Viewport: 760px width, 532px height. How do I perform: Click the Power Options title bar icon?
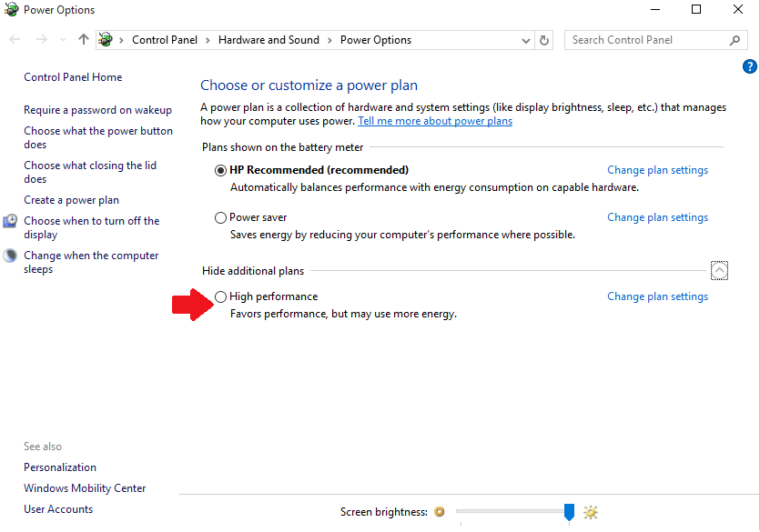[x=11, y=9]
